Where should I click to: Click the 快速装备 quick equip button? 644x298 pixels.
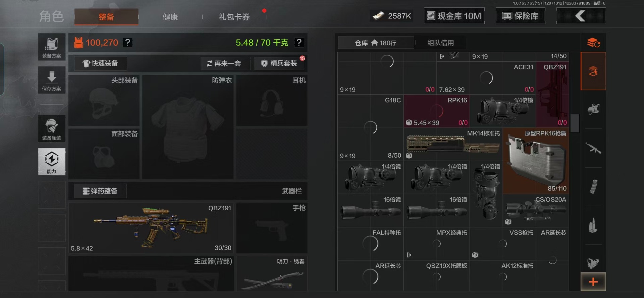(100, 63)
